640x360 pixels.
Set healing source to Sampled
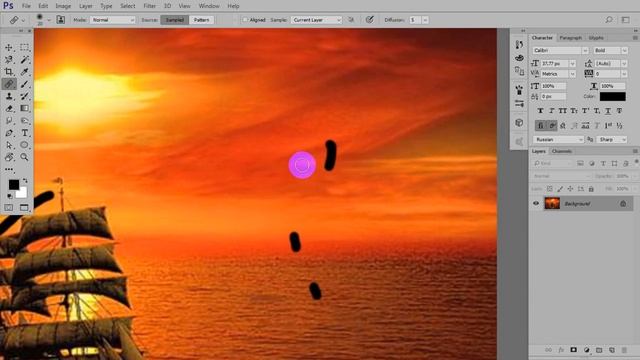coord(174,20)
